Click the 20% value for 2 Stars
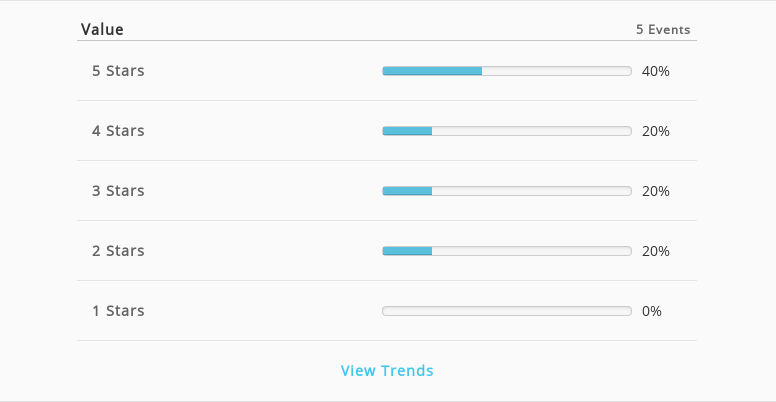This screenshot has height=402, width=776. coord(656,251)
